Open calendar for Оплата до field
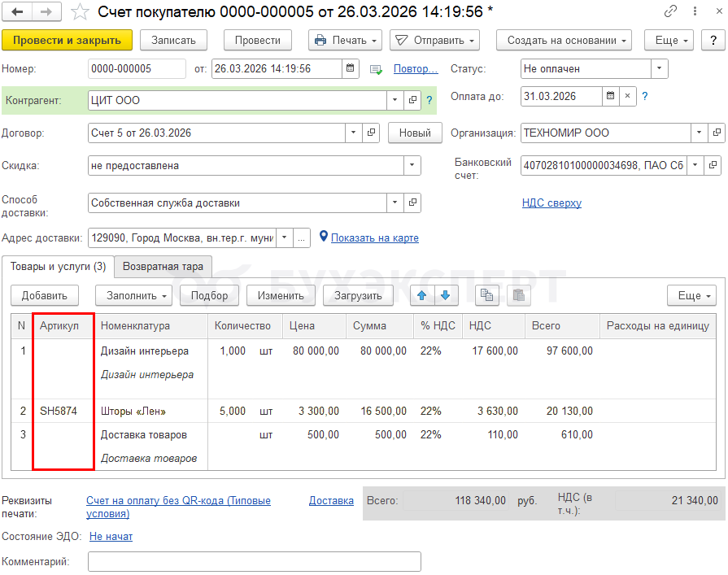 coord(610,96)
